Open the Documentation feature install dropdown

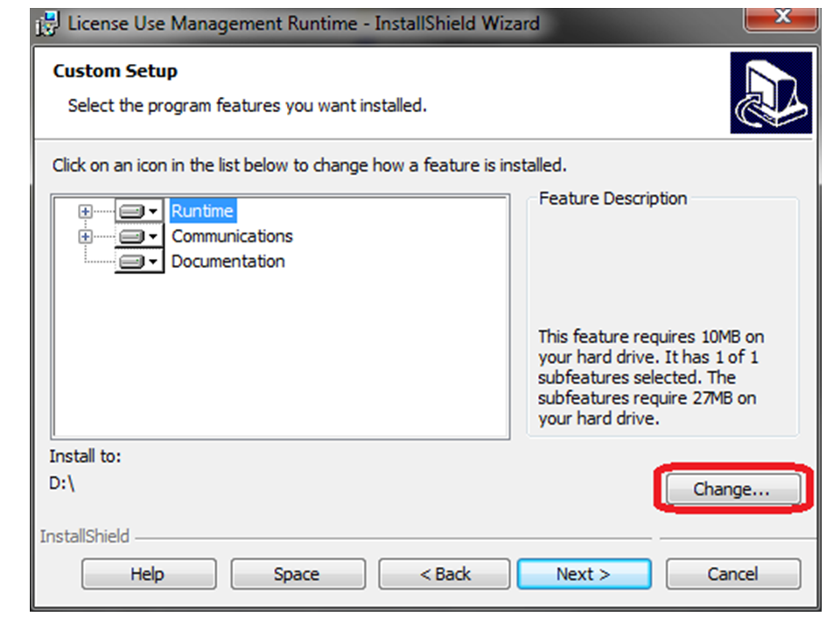click(139, 262)
